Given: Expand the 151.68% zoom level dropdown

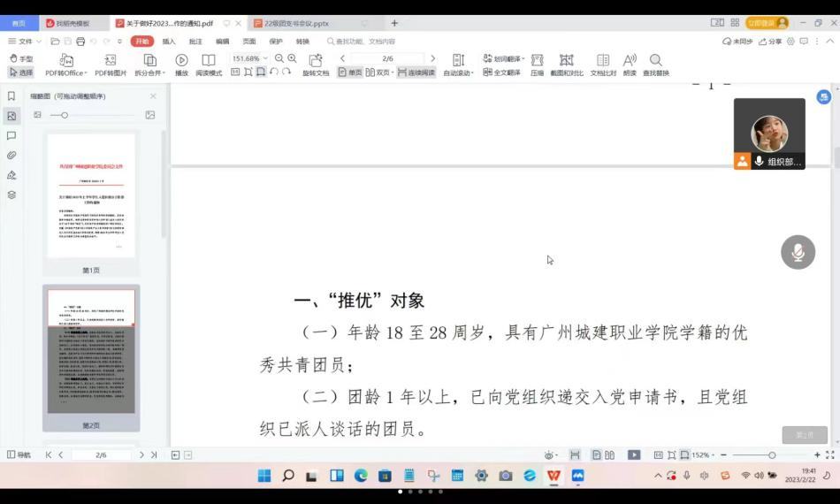Looking at the screenshot, I should point(266,59).
